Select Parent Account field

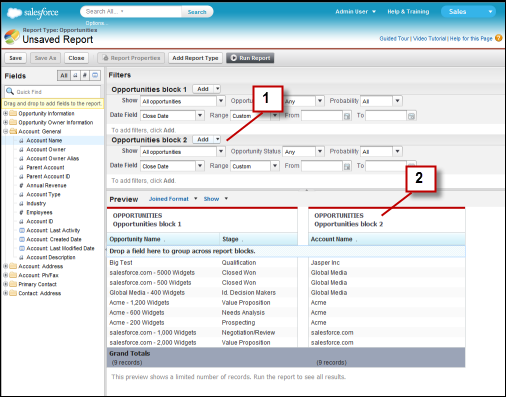click(x=45, y=168)
